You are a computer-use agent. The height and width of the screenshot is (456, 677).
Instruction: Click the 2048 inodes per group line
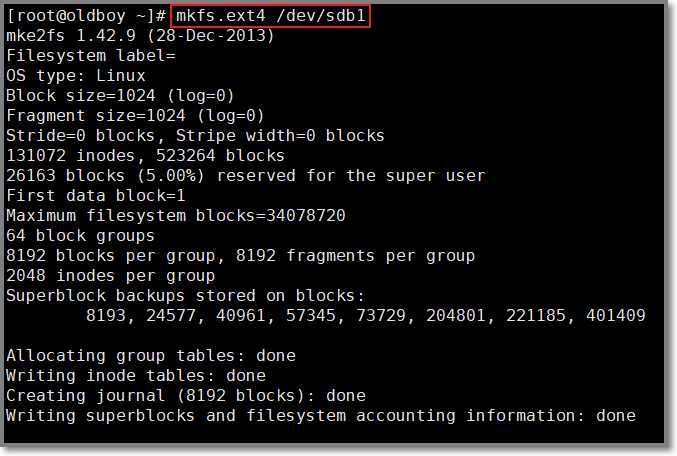[111, 276]
